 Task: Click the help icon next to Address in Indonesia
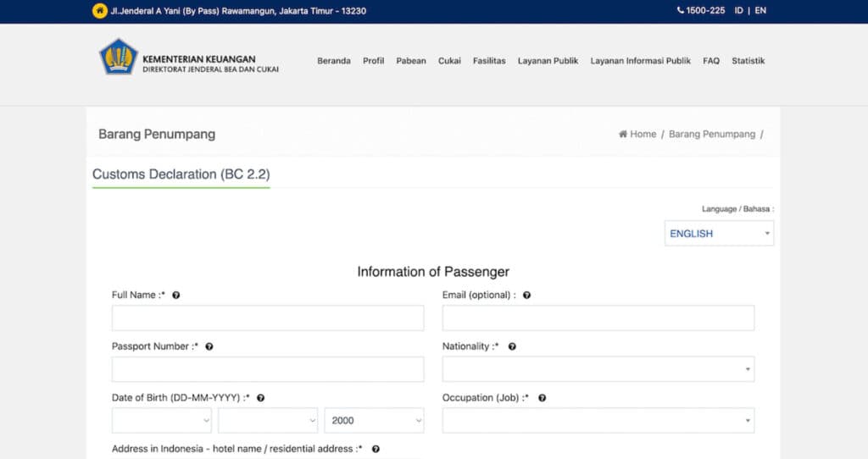[376, 449]
